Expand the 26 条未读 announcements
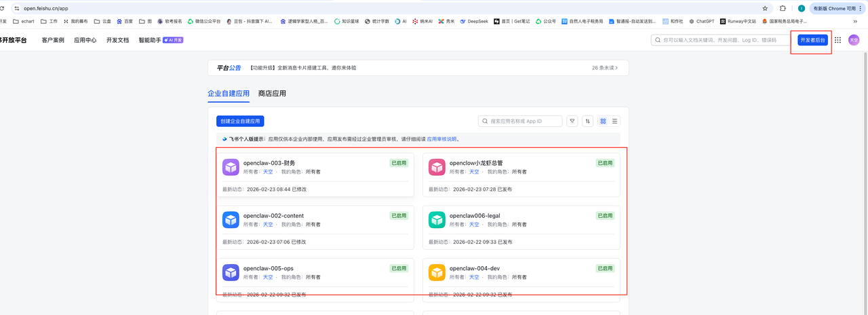The height and width of the screenshot is (315, 868). pyautogui.click(x=604, y=68)
